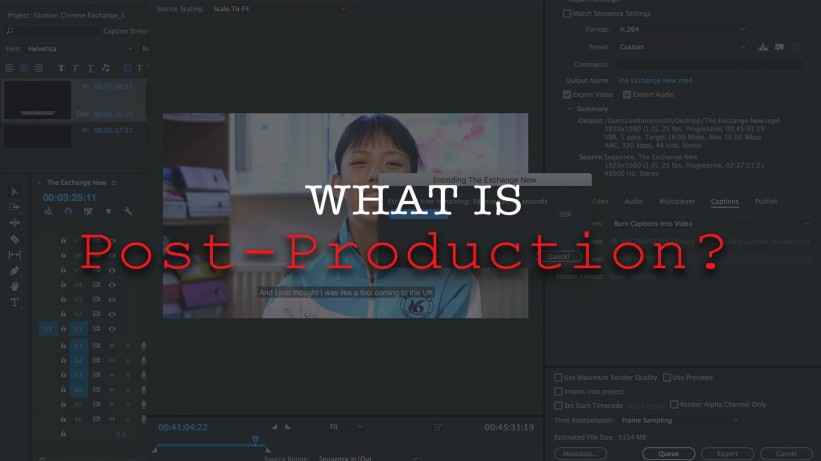Select the Type tool
This screenshot has height=461, width=821.
[x=15, y=302]
